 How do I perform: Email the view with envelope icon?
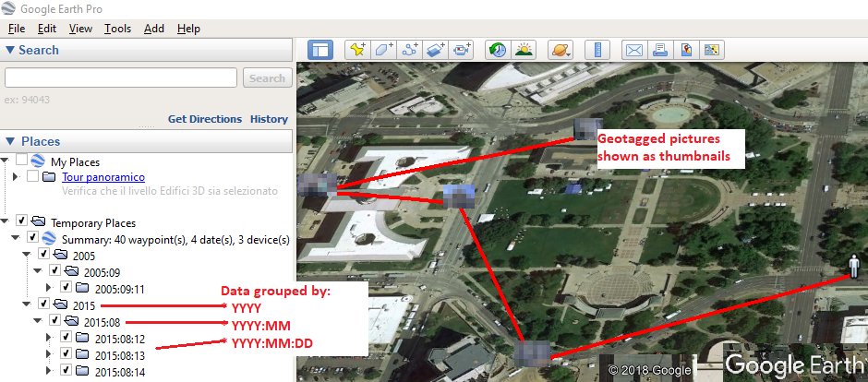pyautogui.click(x=634, y=50)
